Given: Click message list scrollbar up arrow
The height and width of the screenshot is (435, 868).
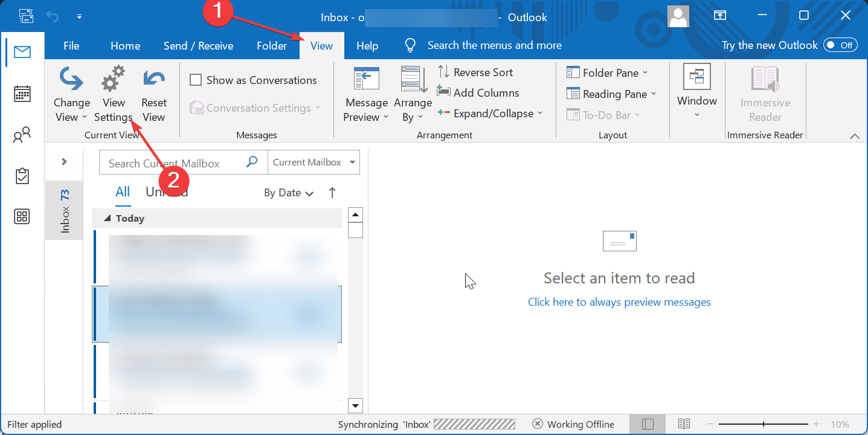Looking at the screenshot, I should tap(356, 215).
